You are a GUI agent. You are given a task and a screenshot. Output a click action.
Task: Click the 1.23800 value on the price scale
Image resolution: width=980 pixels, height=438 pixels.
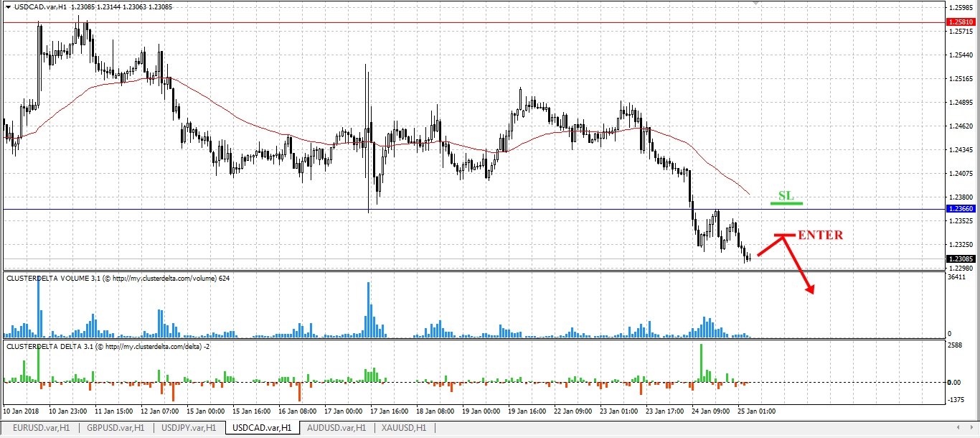[961, 197]
